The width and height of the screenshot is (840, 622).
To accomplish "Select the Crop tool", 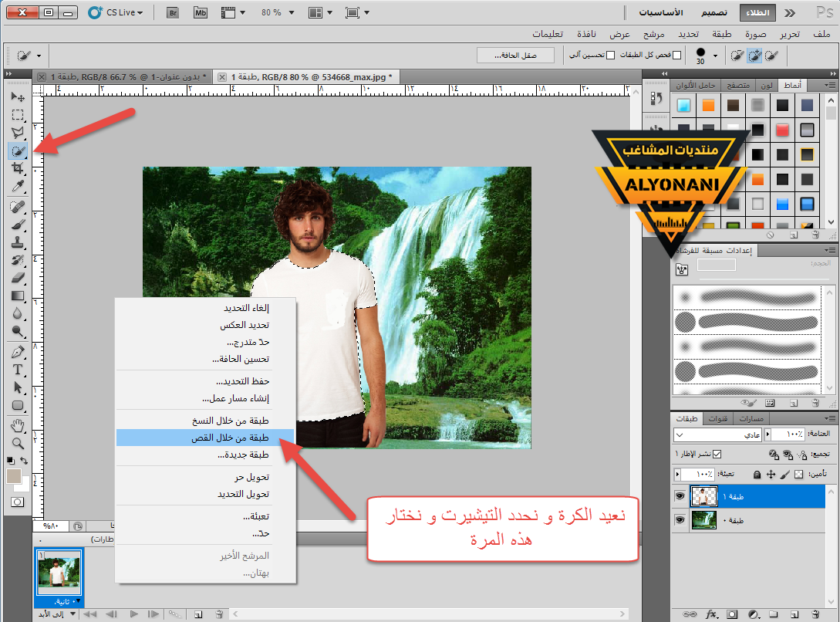I will pos(18,168).
